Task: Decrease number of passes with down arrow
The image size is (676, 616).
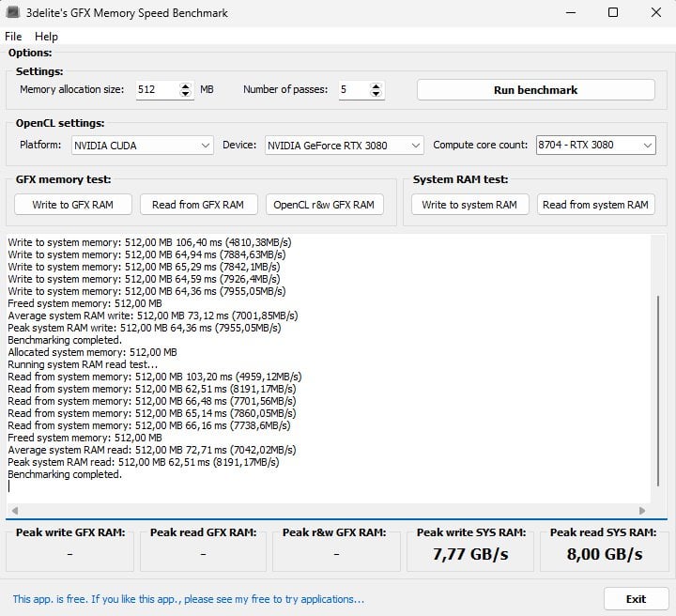Action: click(x=376, y=94)
